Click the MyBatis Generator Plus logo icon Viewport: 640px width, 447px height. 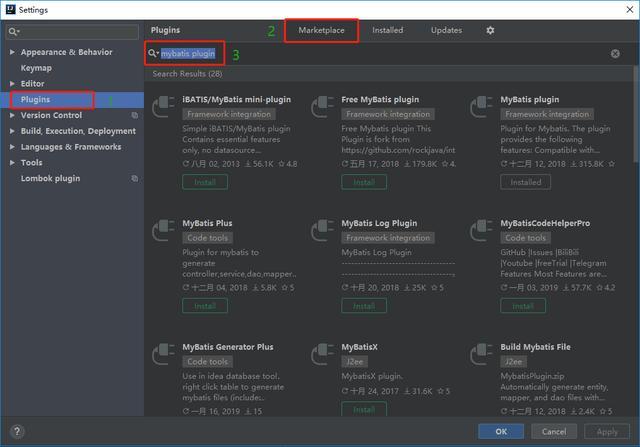pos(164,354)
